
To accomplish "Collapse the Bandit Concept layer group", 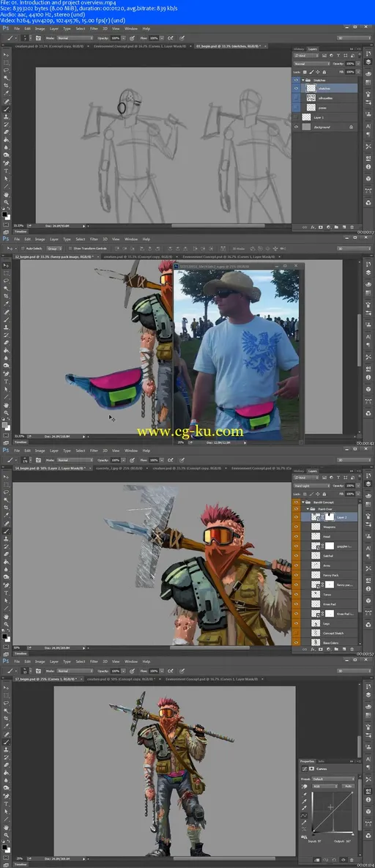I will [303, 502].
